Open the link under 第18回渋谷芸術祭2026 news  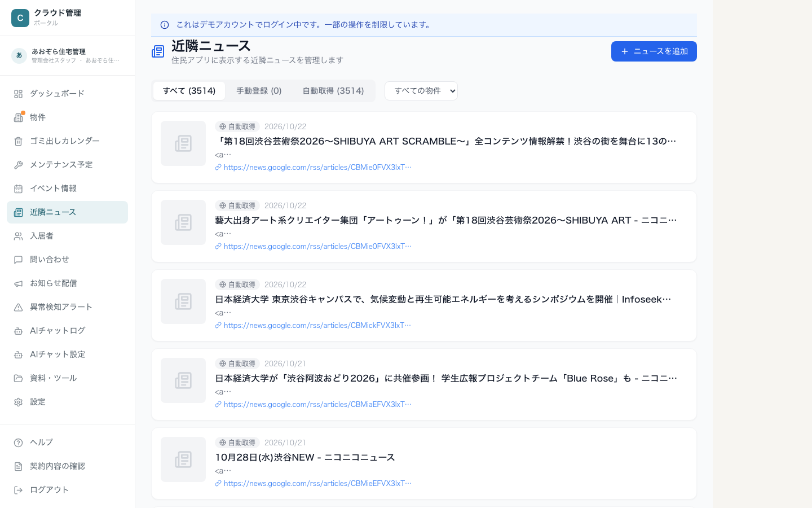(x=317, y=167)
